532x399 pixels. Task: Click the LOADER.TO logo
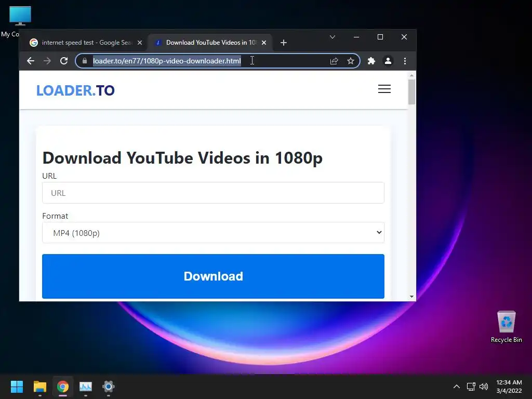click(75, 90)
